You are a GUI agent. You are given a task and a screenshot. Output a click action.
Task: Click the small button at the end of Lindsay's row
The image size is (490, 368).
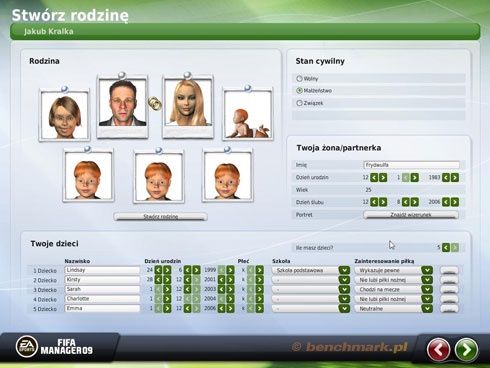click(x=449, y=270)
